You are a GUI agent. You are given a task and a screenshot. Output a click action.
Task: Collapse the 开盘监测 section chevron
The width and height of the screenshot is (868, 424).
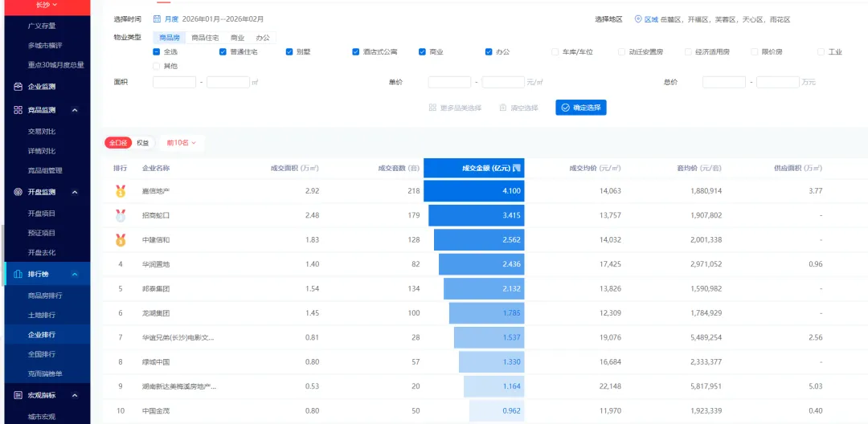pyautogui.click(x=75, y=193)
